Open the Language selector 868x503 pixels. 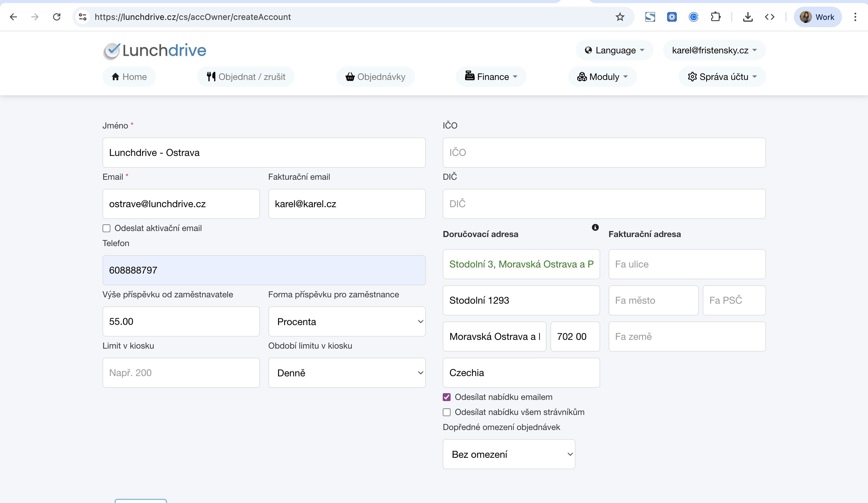[614, 50]
